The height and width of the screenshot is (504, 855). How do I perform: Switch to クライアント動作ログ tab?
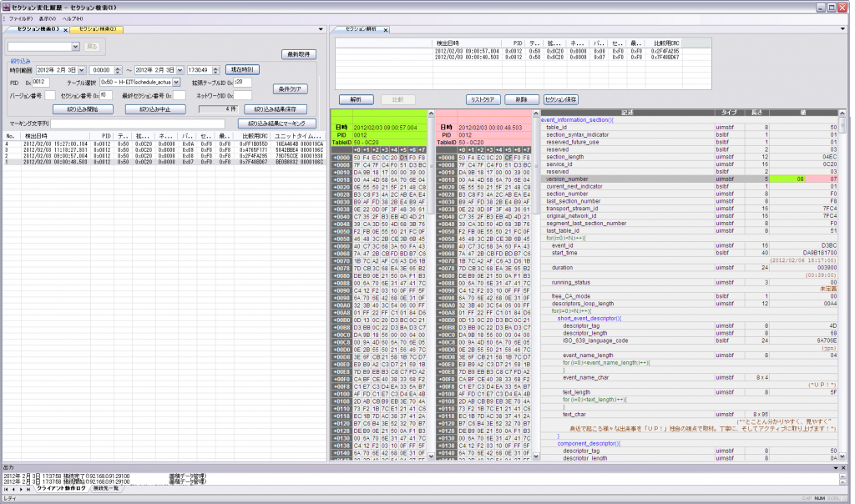(61, 489)
